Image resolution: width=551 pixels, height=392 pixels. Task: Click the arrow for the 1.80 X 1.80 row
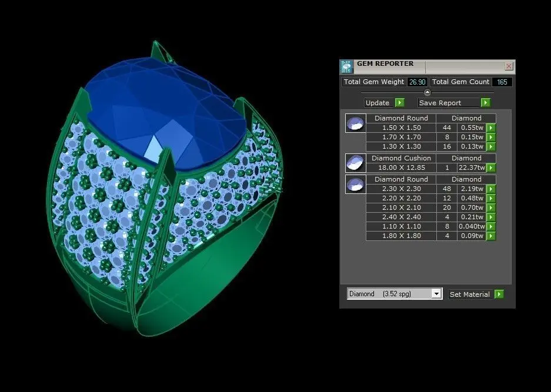click(491, 236)
